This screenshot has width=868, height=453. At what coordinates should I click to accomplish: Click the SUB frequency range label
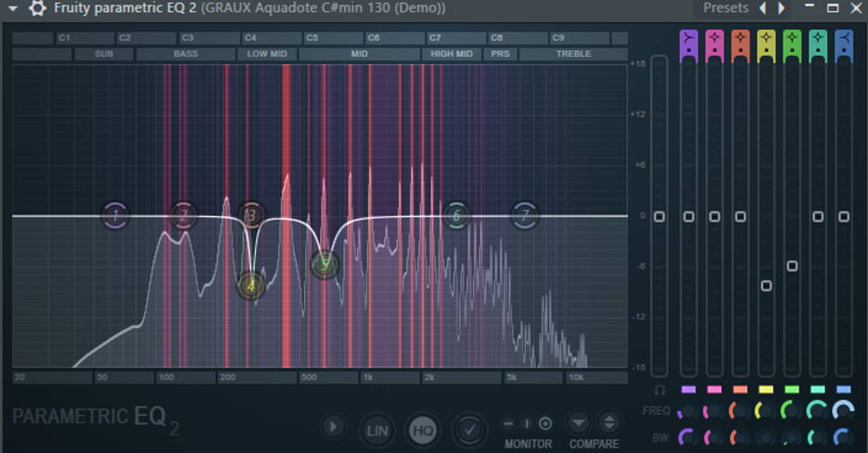point(104,54)
